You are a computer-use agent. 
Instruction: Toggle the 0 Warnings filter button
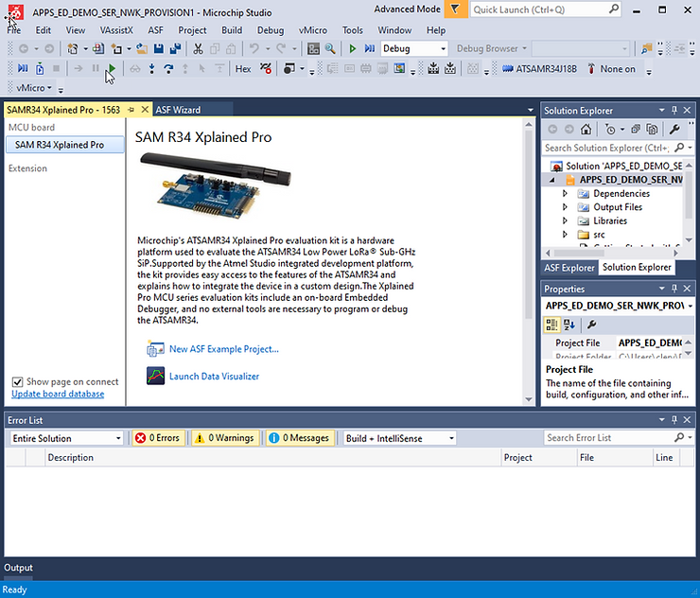(223, 438)
